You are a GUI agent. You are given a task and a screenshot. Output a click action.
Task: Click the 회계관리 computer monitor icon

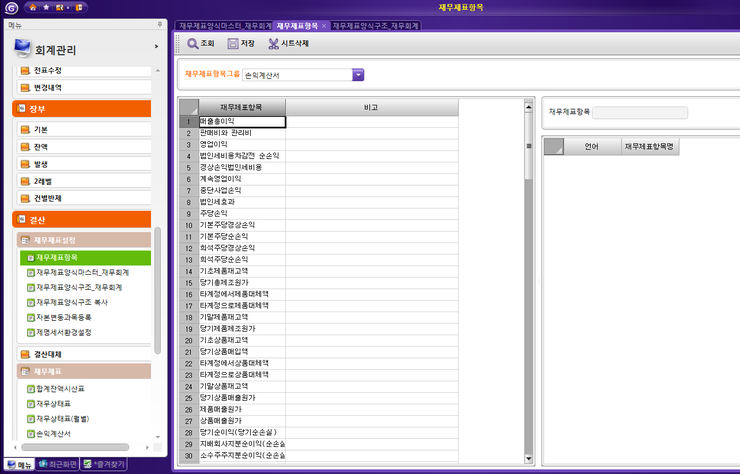pos(22,46)
